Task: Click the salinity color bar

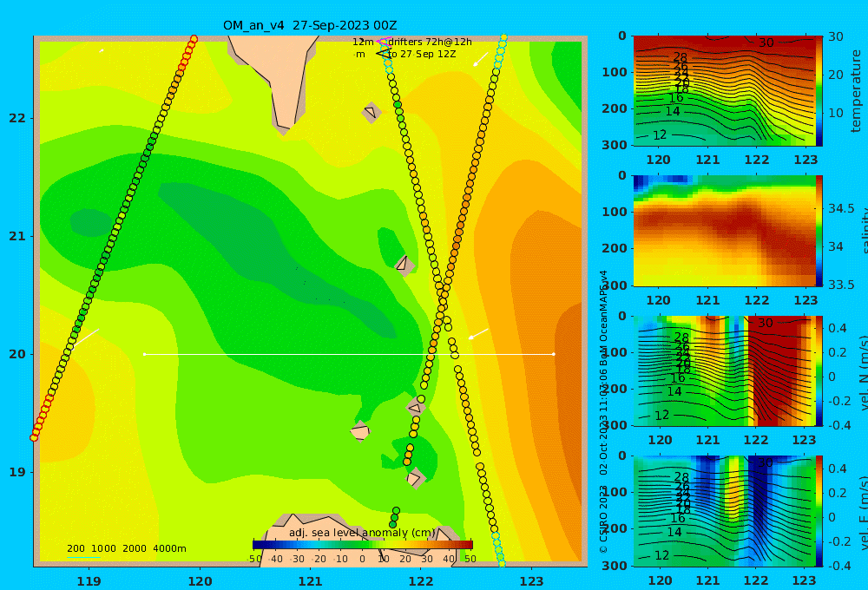Action: pyautogui.click(x=819, y=231)
